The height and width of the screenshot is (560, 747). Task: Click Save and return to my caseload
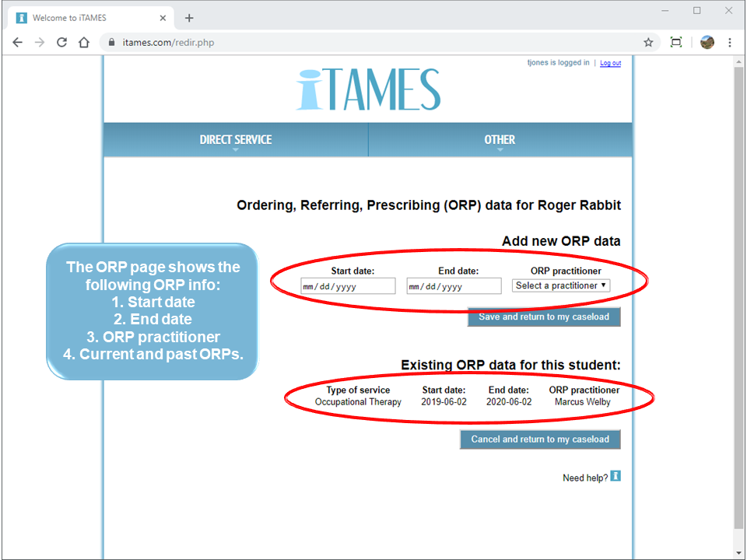pos(543,317)
